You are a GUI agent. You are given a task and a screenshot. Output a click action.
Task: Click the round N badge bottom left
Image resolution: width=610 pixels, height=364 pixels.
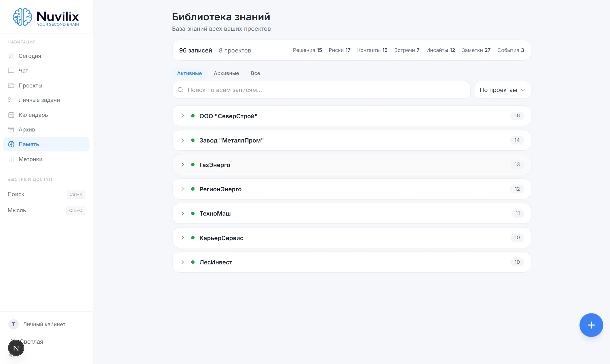[x=16, y=348]
